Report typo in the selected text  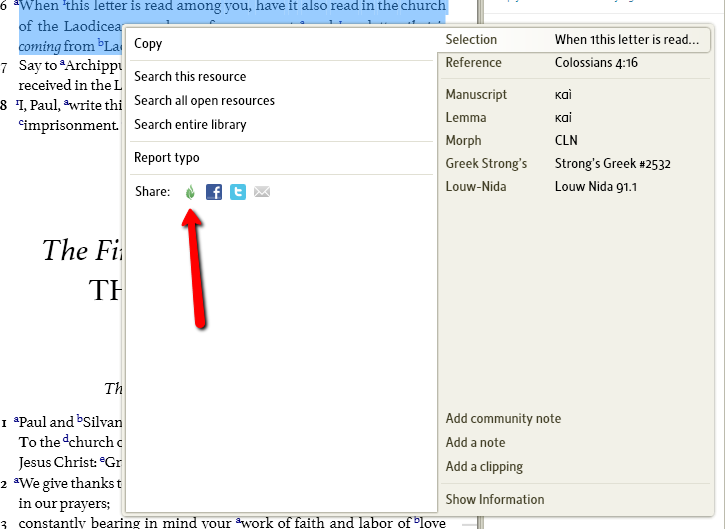click(x=167, y=158)
